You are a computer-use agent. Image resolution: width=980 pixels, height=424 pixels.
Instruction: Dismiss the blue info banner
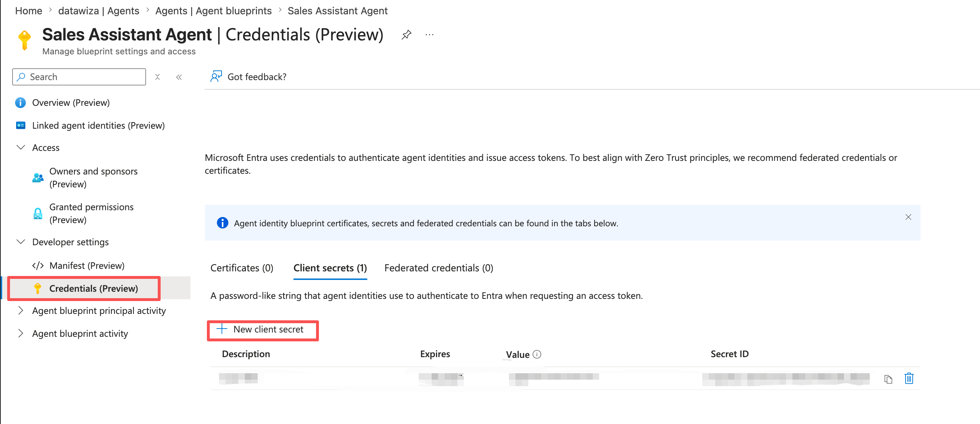pos(908,217)
